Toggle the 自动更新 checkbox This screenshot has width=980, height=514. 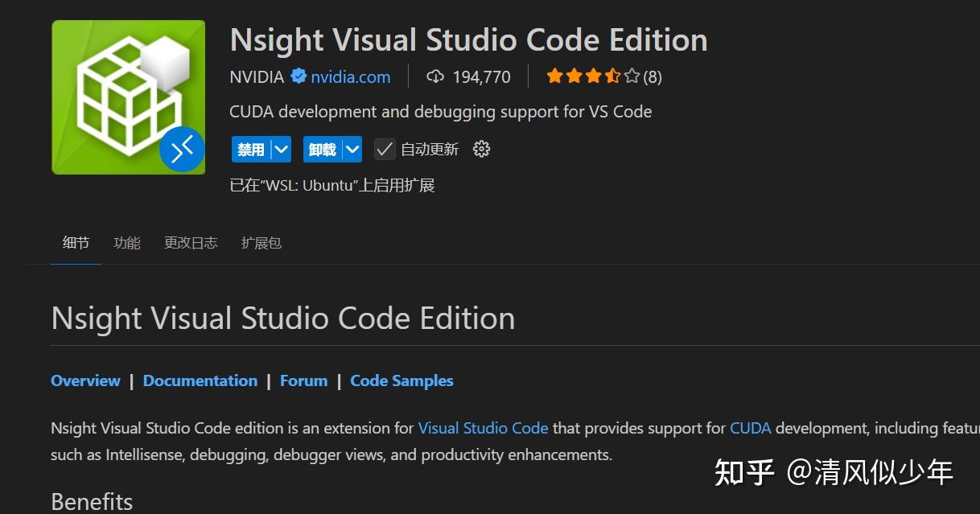[385, 149]
